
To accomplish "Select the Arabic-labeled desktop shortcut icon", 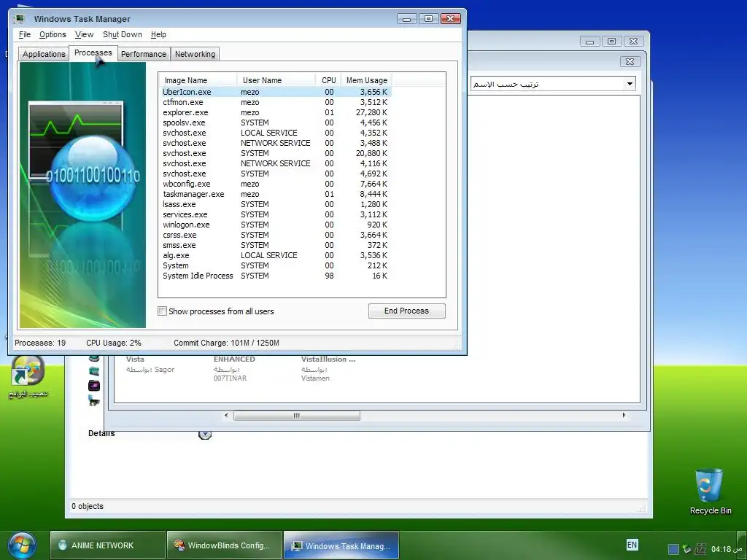I will pos(28,377).
